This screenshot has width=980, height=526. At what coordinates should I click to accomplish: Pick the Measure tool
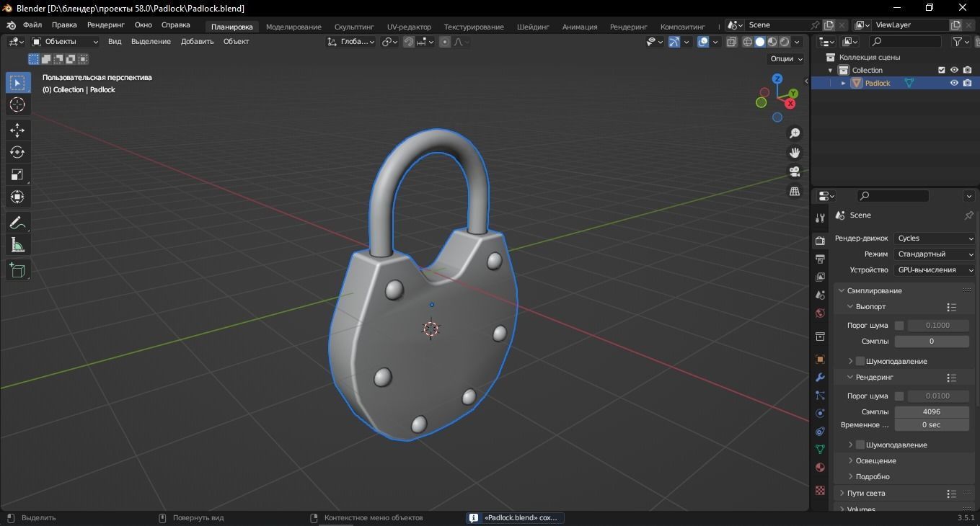17,245
